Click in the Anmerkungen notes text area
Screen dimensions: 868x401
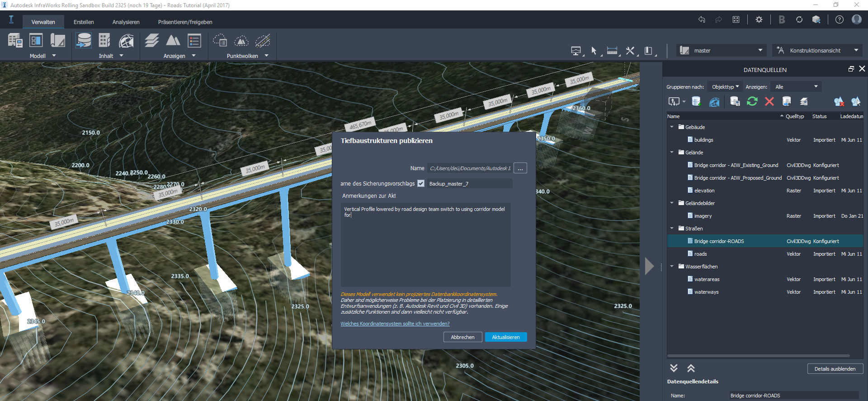coord(426,244)
